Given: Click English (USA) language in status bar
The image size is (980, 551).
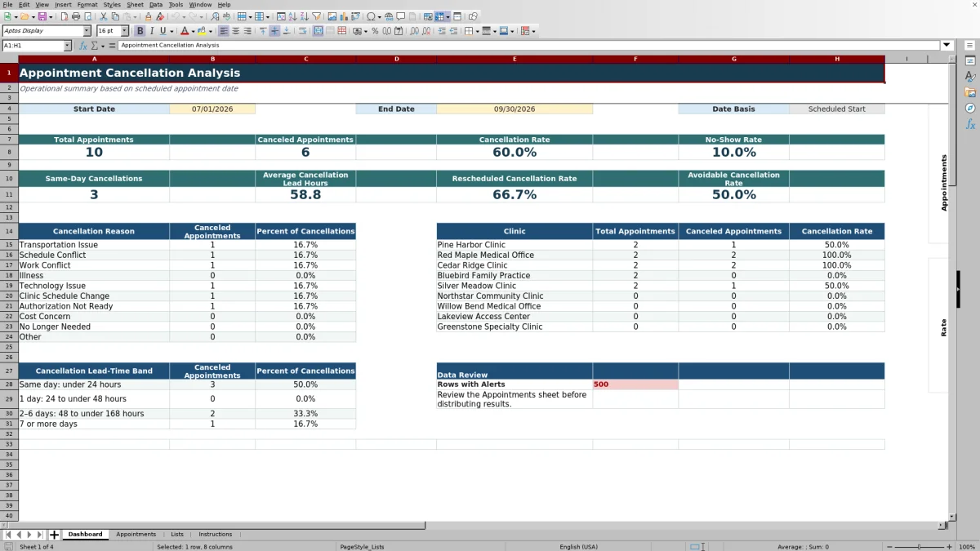Looking at the screenshot, I should pyautogui.click(x=578, y=547).
